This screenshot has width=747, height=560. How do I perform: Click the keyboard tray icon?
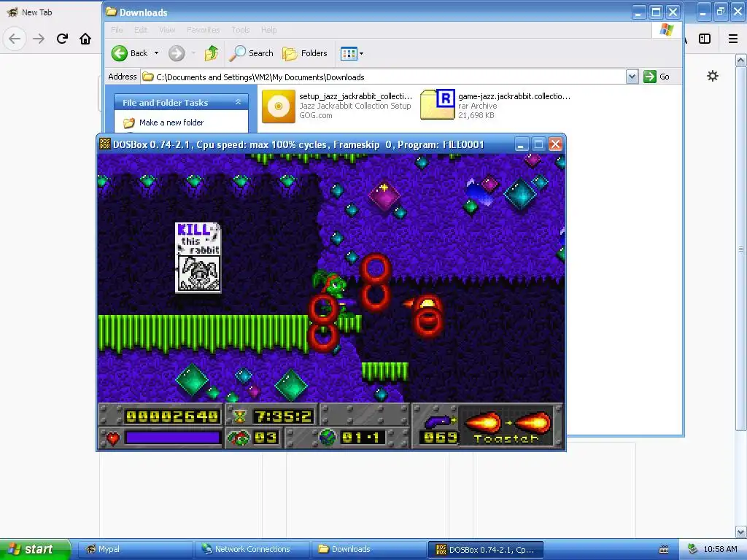(664, 550)
